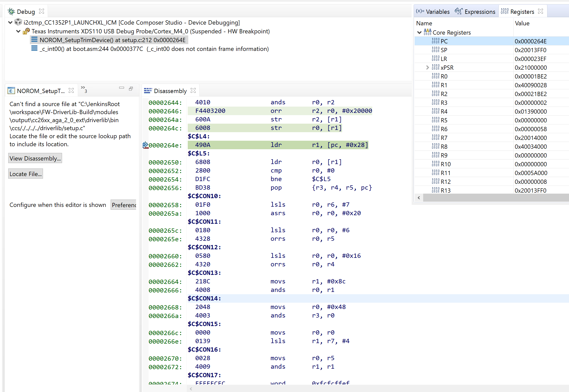Switch to the Expressions tab
This screenshot has width=569, height=392.
pyautogui.click(x=475, y=12)
